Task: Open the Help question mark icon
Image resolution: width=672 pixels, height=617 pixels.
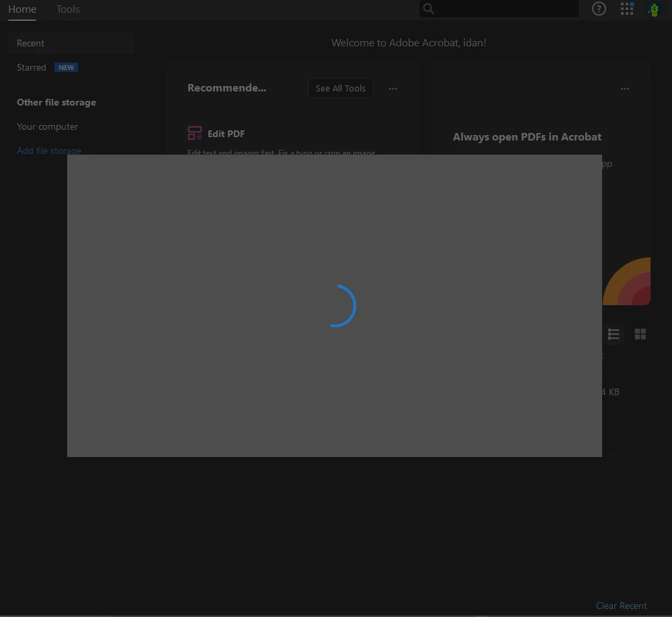Action: [599, 9]
